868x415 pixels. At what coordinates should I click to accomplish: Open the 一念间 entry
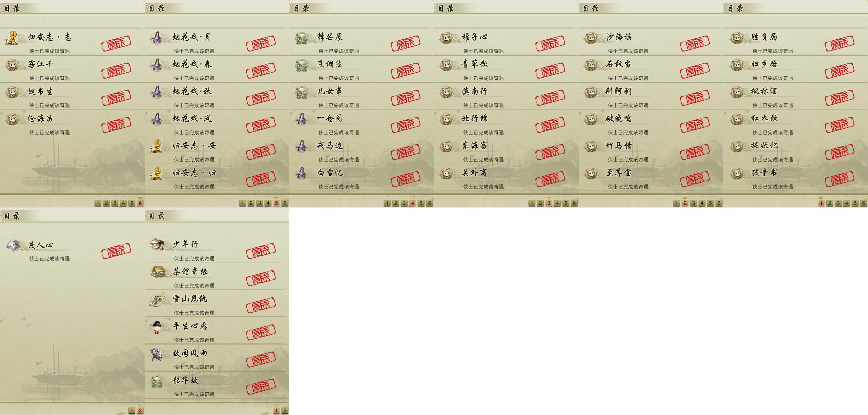[361, 123]
